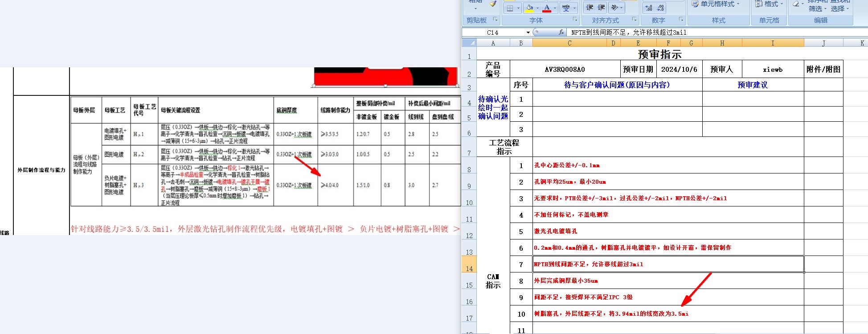Image resolution: width=868 pixels, height=334 pixels.
Task: Click the decrease indent icon
Action: point(590,8)
